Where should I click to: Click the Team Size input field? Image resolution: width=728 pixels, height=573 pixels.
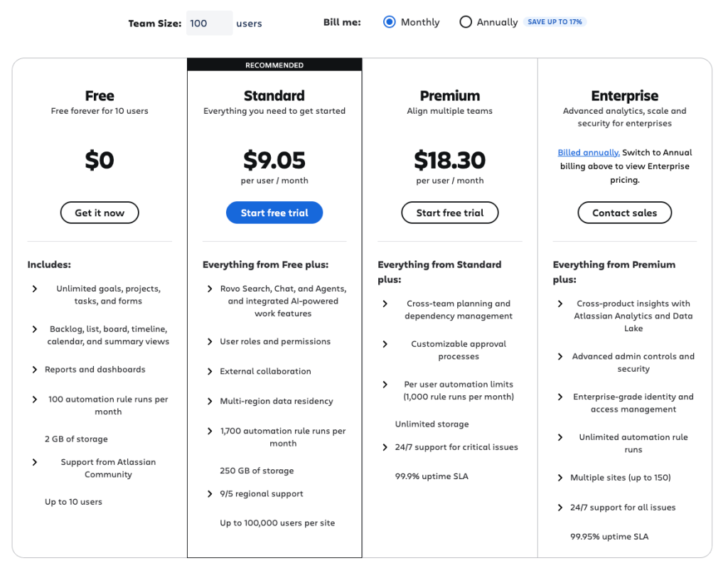point(209,22)
